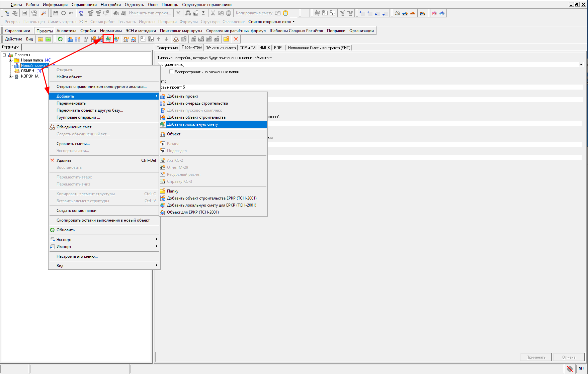Open the typical settings dropdown list

point(581,65)
